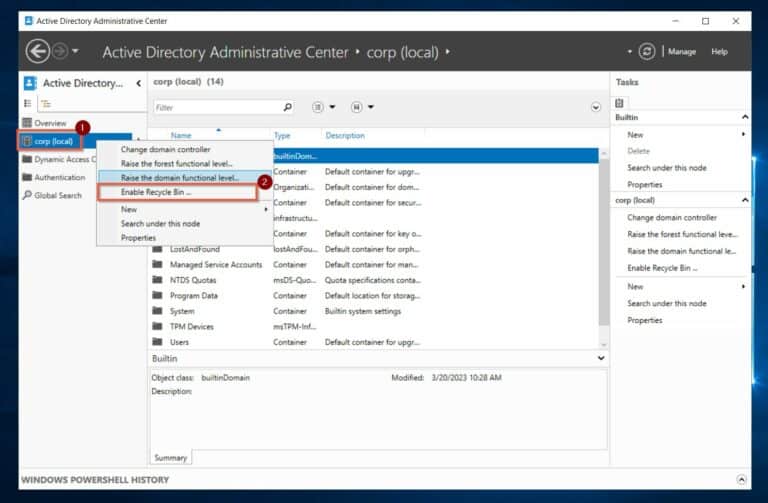Open the Authentication node

(54, 177)
